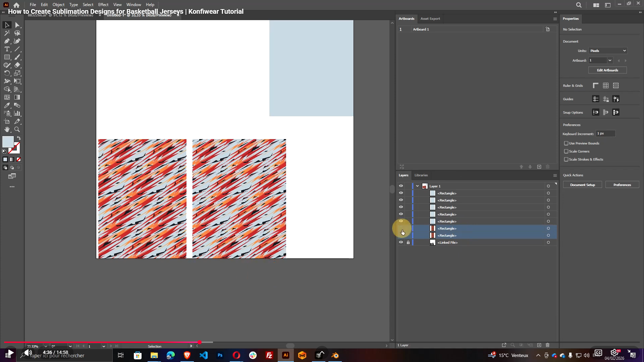Open the Preferences button in Quick Actions
The height and width of the screenshot is (362, 644).
(622, 185)
